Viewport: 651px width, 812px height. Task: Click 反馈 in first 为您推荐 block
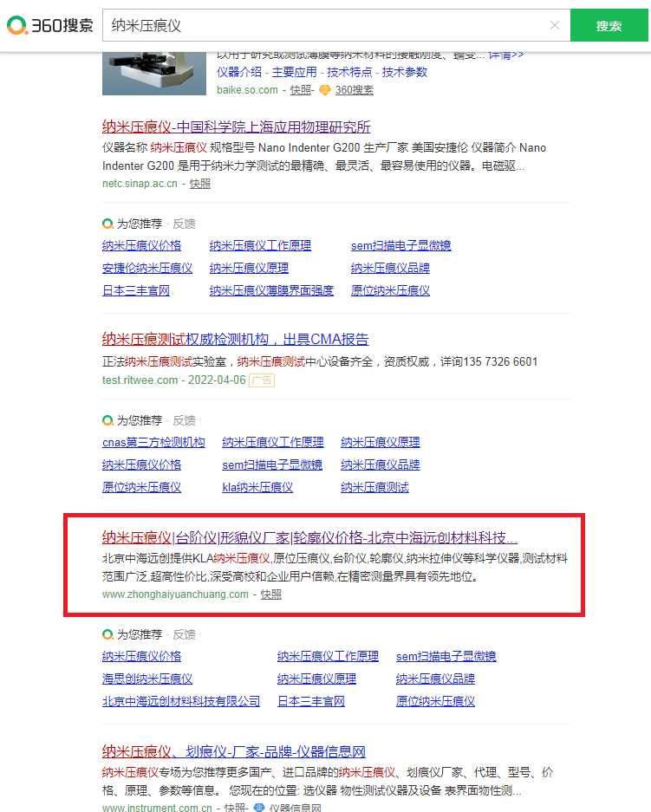tap(184, 224)
